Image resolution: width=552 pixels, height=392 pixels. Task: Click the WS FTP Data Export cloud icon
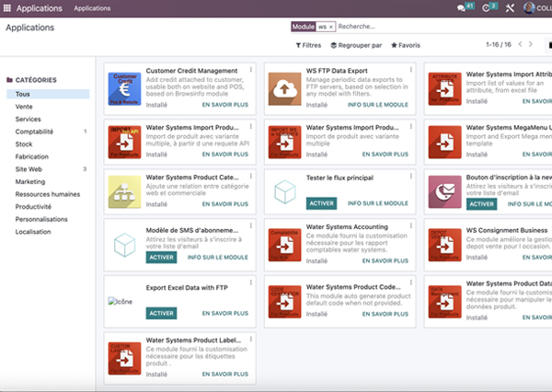pyautogui.click(x=285, y=88)
